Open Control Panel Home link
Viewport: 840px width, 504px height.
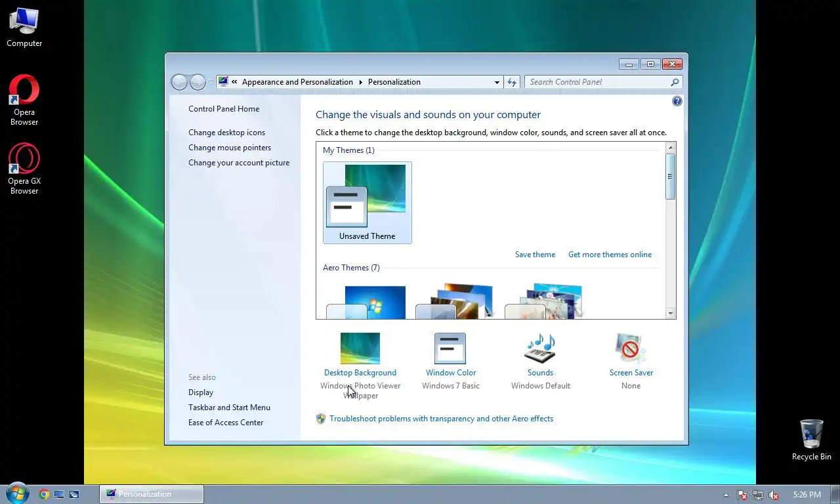click(x=224, y=109)
